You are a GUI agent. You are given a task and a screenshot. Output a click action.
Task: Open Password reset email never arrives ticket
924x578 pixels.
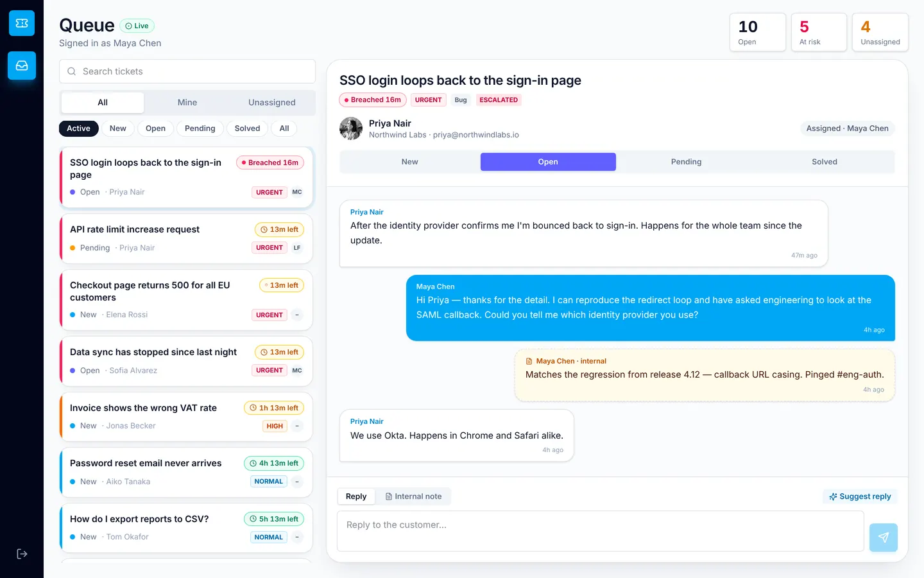[186, 473]
